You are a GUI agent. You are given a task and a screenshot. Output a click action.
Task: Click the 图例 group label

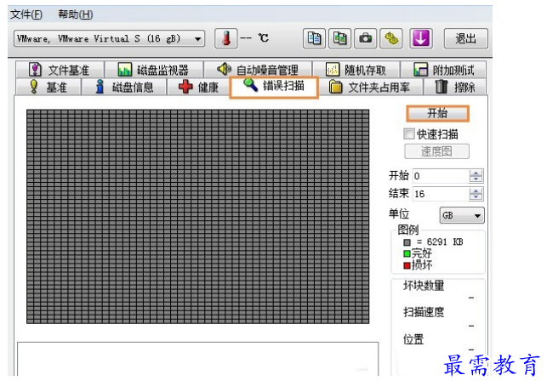(x=408, y=230)
